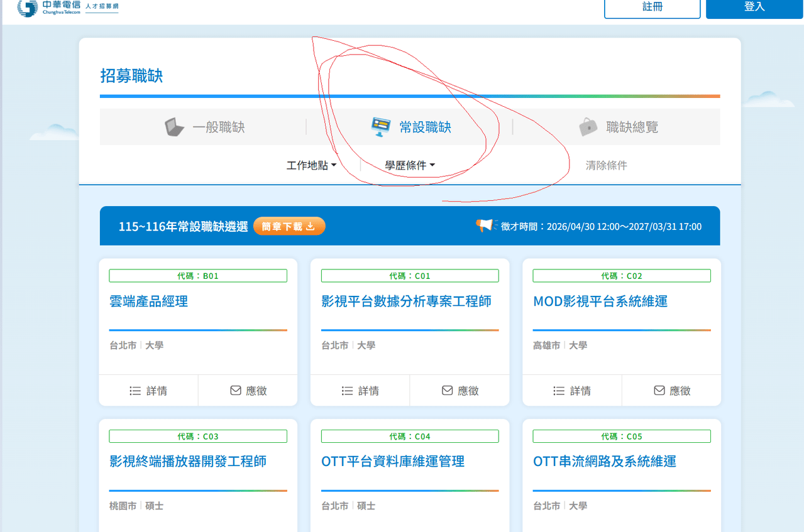
Task: Click 清除條件 to clear filters
Action: click(606, 165)
